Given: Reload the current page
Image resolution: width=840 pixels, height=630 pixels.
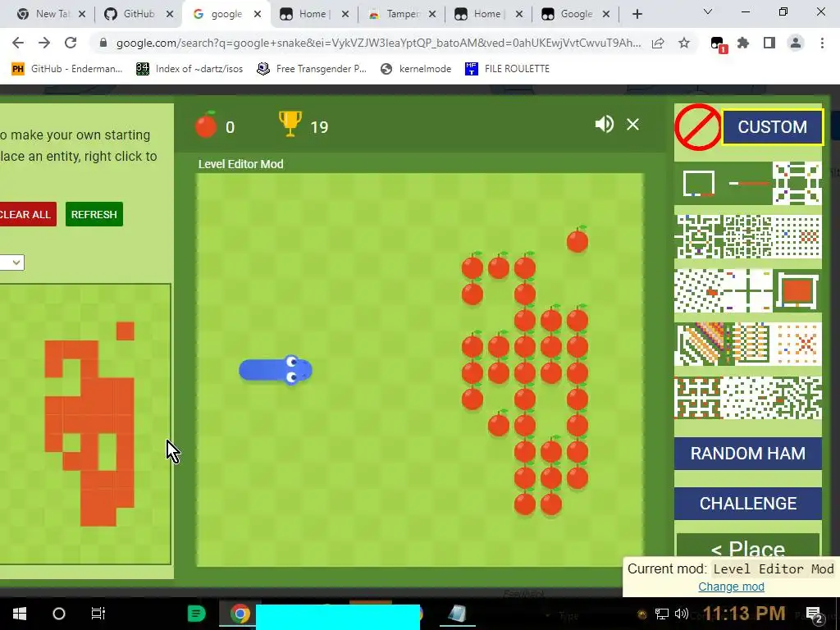Looking at the screenshot, I should 71,43.
